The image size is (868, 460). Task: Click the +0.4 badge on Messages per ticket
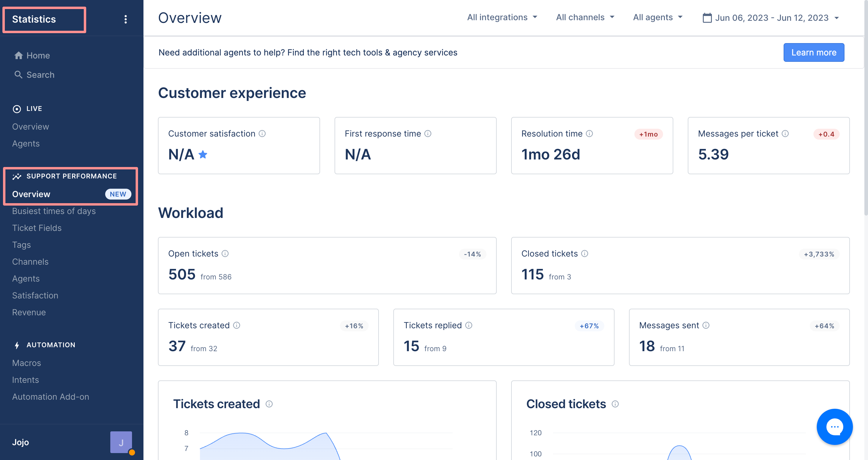826,134
